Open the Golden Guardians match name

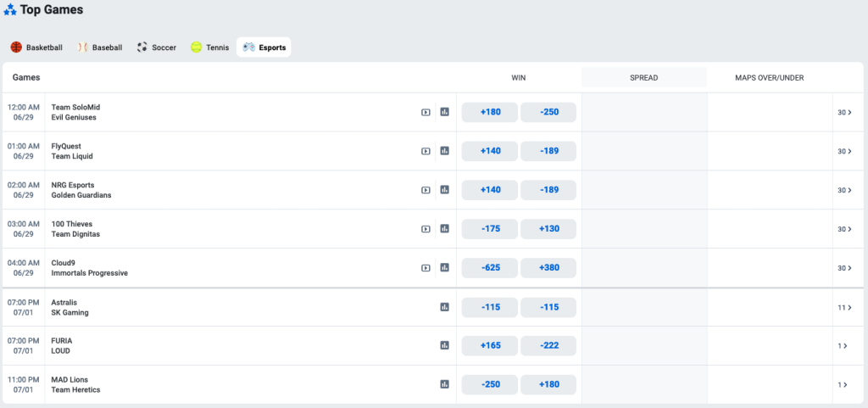coord(81,195)
